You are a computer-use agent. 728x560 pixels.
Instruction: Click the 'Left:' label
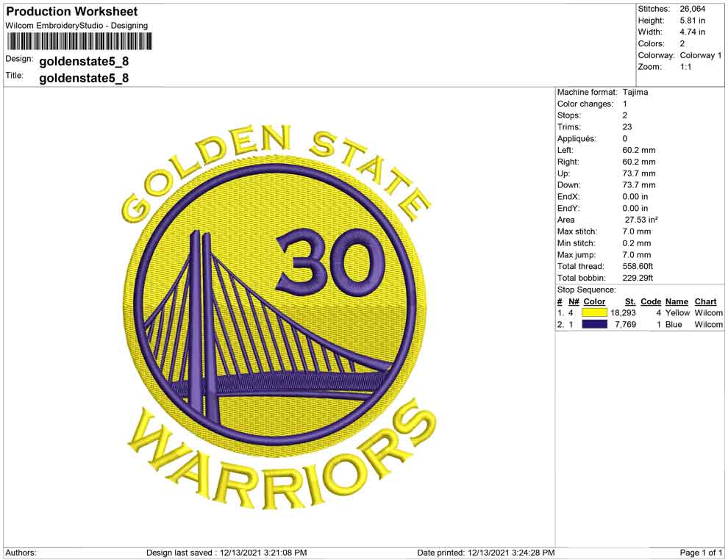(x=565, y=151)
